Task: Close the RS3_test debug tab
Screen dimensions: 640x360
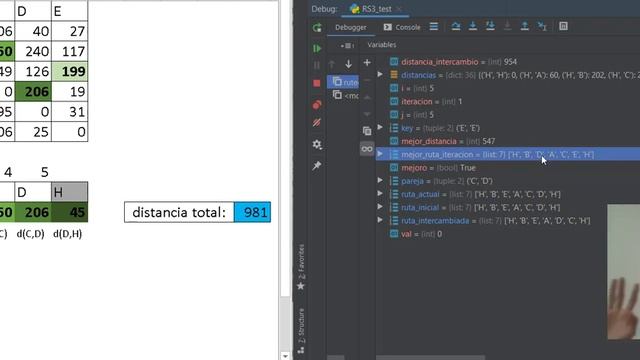Action: [x=399, y=9]
